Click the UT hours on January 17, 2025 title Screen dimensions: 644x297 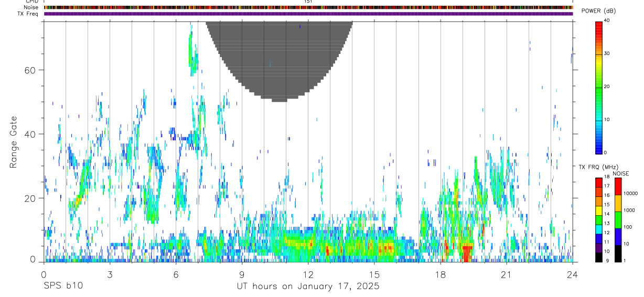tap(307, 287)
